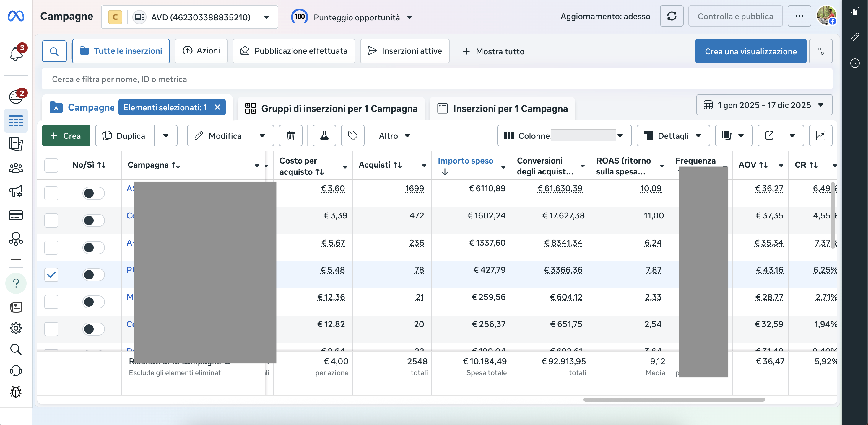Toggle campaign switch for €427,79 row

(93, 274)
